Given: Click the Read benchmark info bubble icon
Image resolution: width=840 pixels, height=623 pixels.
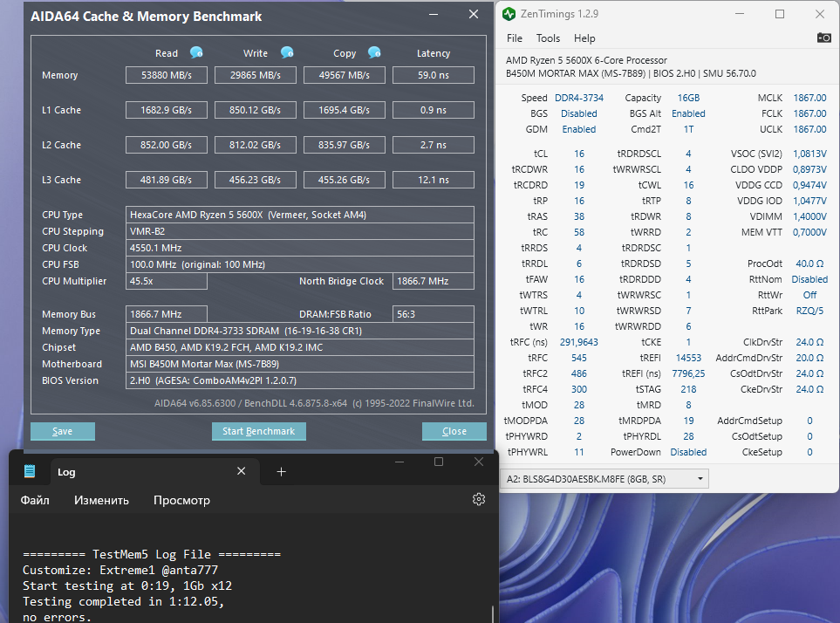Looking at the screenshot, I should click(196, 52).
